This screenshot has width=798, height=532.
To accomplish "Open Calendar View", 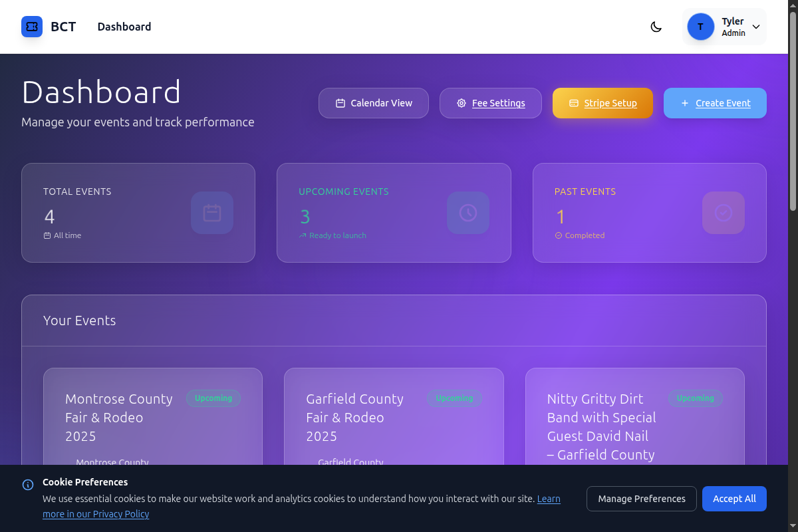I will (x=374, y=103).
